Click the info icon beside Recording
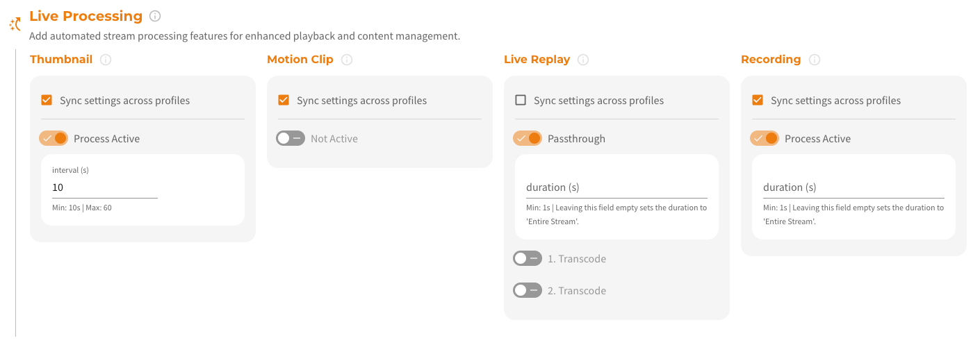 point(815,60)
